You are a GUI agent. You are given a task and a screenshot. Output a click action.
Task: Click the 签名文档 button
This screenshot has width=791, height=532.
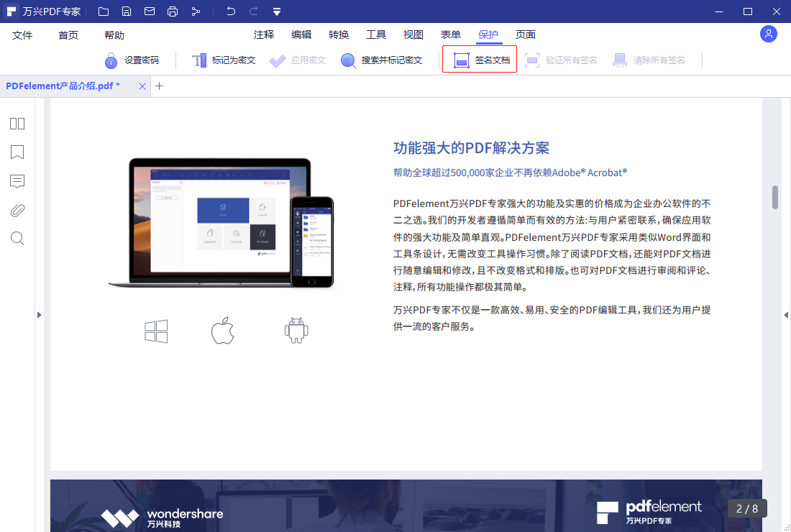coord(479,60)
